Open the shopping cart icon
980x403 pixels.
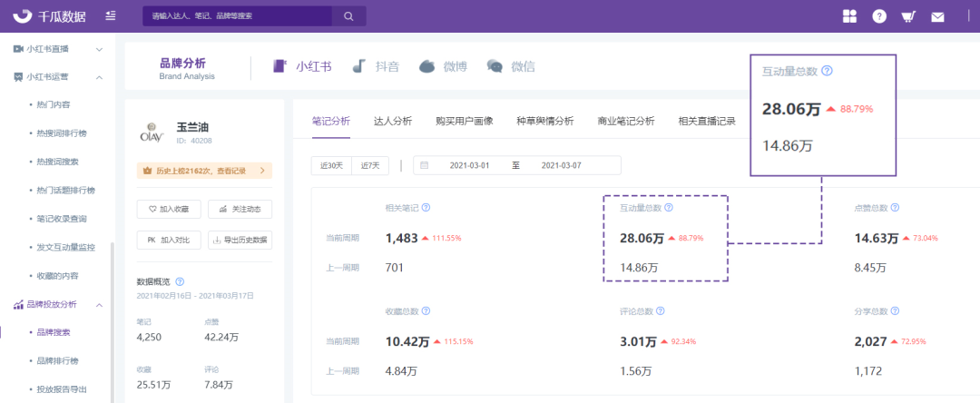(x=908, y=17)
